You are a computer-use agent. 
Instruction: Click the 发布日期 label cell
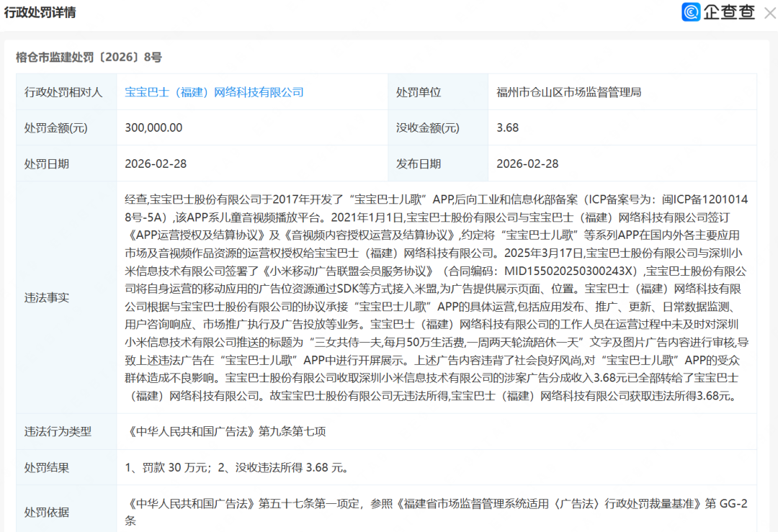(419, 163)
